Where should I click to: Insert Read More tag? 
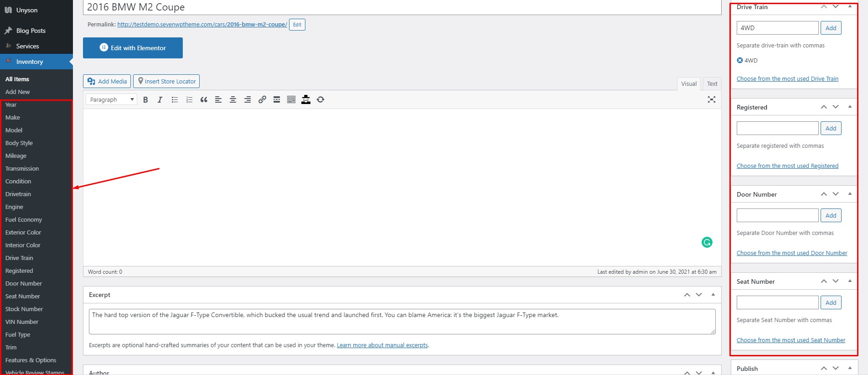pyautogui.click(x=277, y=99)
